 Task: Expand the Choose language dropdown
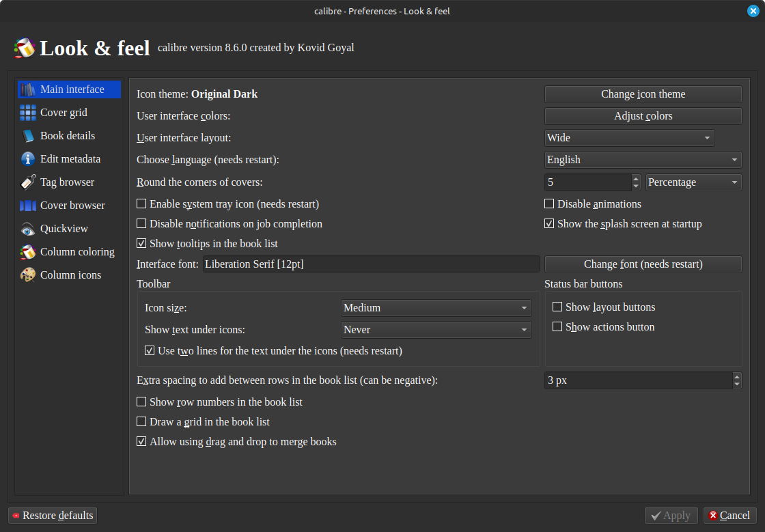(x=643, y=160)
